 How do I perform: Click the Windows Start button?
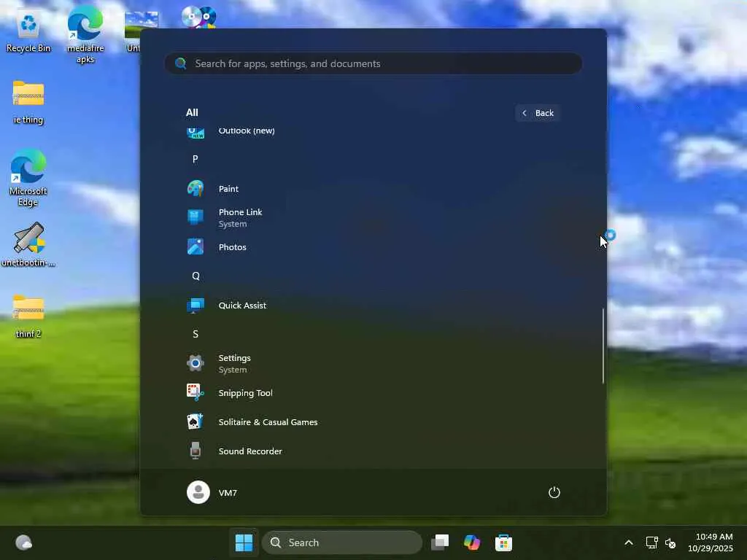tap(244, 542)
